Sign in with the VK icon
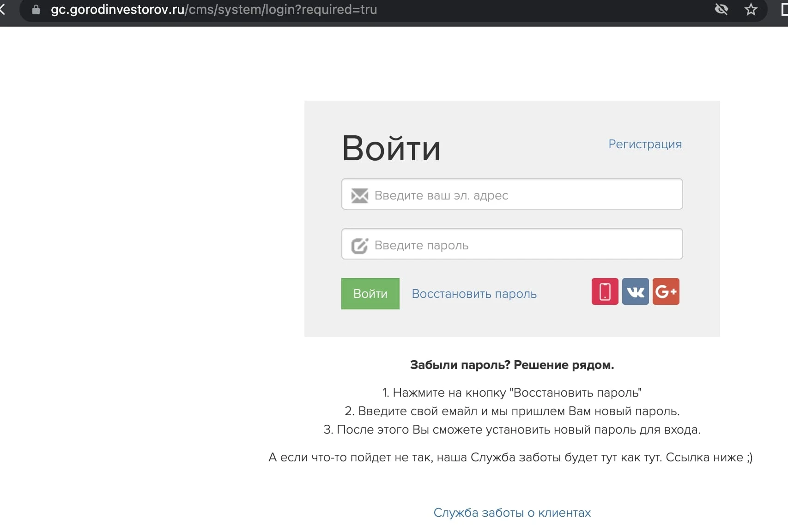Image resolution: width=788 pixels, height=532 pixels. coord(635,291)
